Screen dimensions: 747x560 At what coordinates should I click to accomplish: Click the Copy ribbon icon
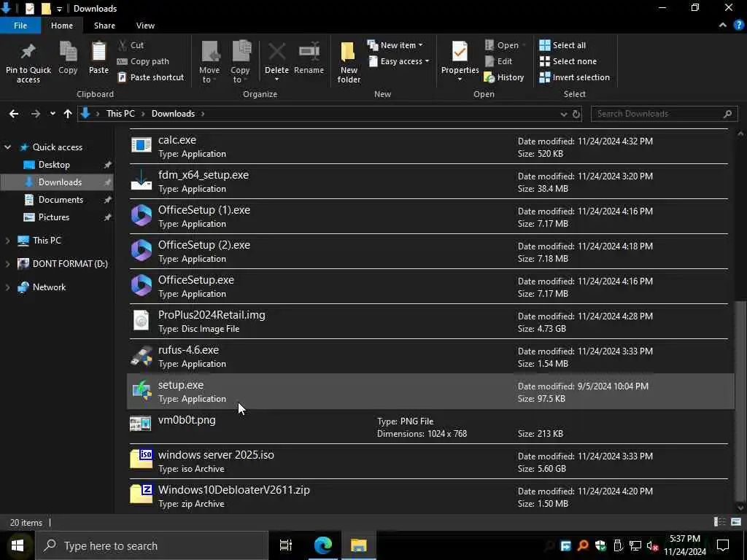[68, 52]
